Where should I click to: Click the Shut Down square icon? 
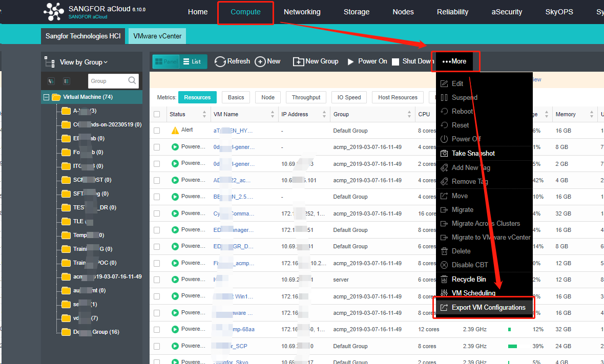pyautogui.click(x=395, y=62)
